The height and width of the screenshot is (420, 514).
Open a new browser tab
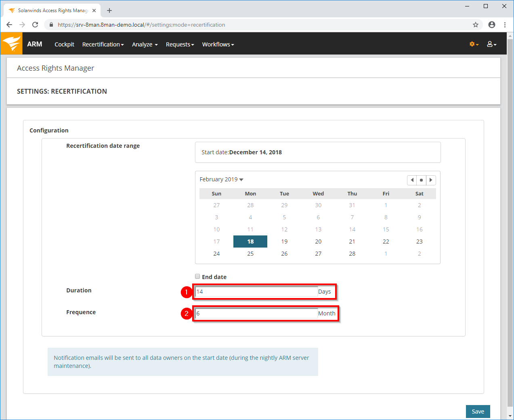(109, 10)
